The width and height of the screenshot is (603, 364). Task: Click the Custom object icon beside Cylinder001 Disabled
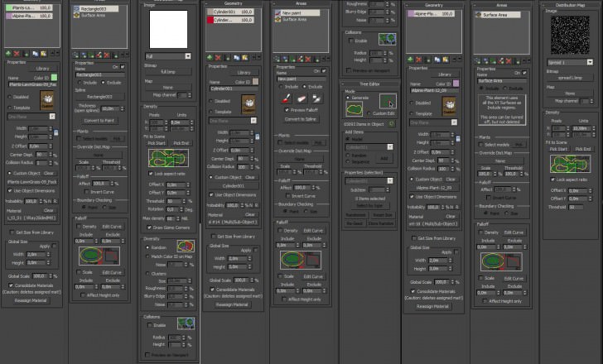click(248, 104)
